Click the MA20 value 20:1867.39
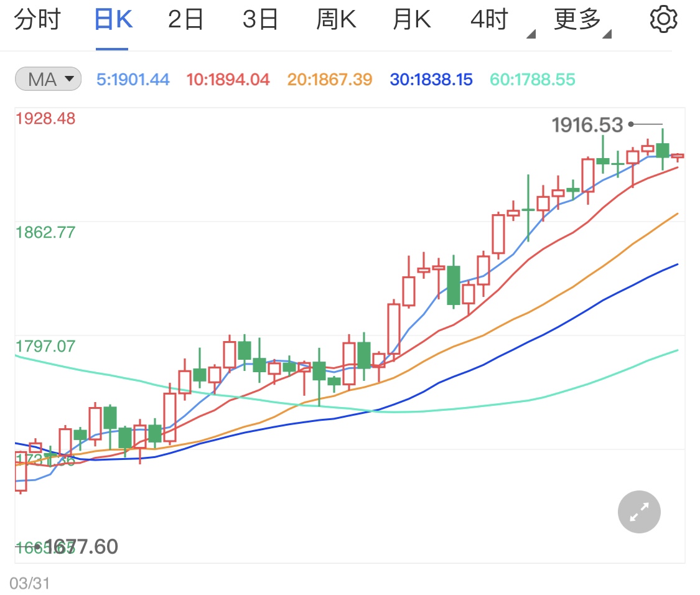This screenshot has width=700, height=595. click(329, 80)
